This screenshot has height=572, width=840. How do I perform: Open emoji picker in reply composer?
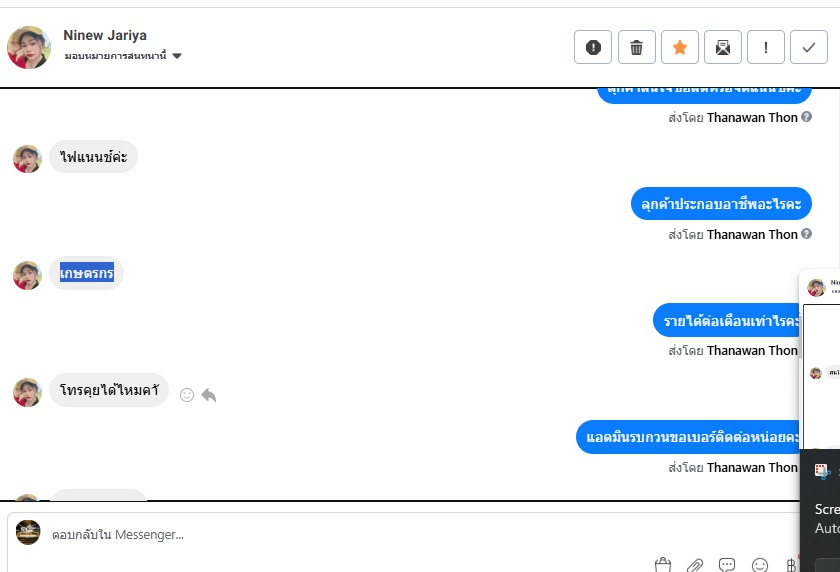click(760, 565)
